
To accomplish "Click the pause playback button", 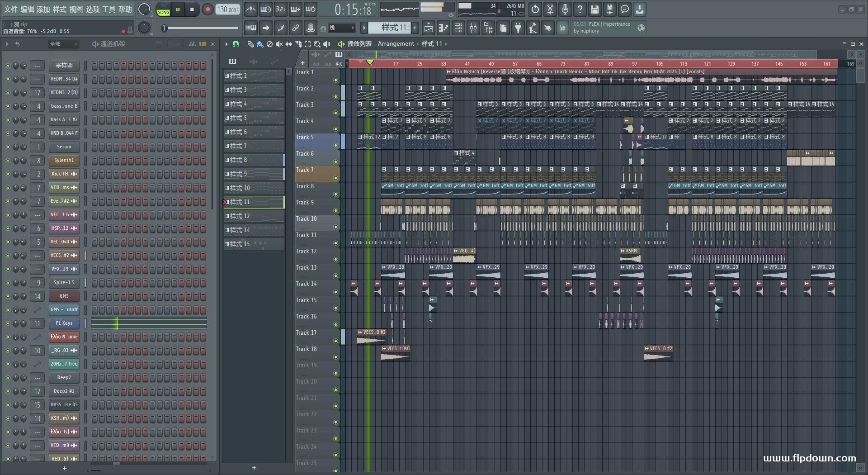I will (178, 9).
